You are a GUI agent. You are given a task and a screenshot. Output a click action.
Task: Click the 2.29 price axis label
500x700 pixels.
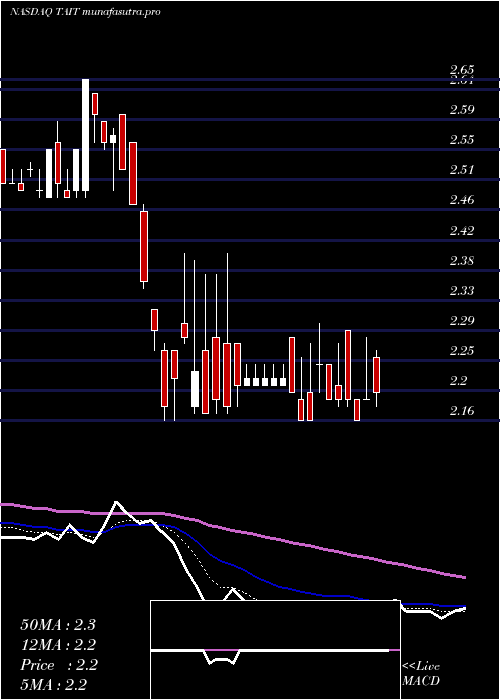point(462,321)
